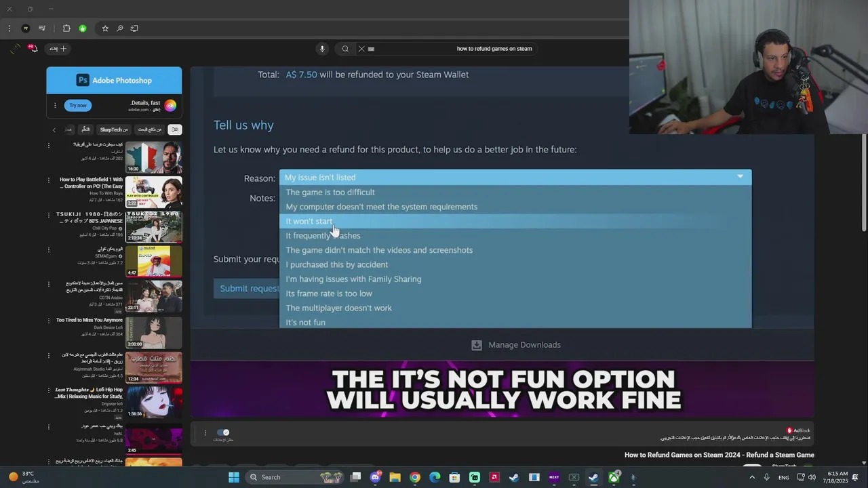This screenshot has width=868, height=488.
Task: Open the Windows Start menu
Action: tap(234, 477)
